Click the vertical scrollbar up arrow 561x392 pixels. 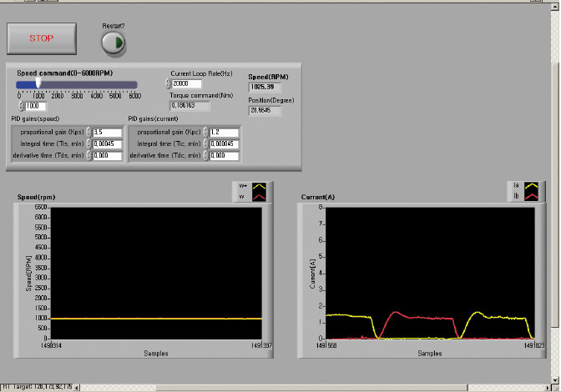click(555, 8)
